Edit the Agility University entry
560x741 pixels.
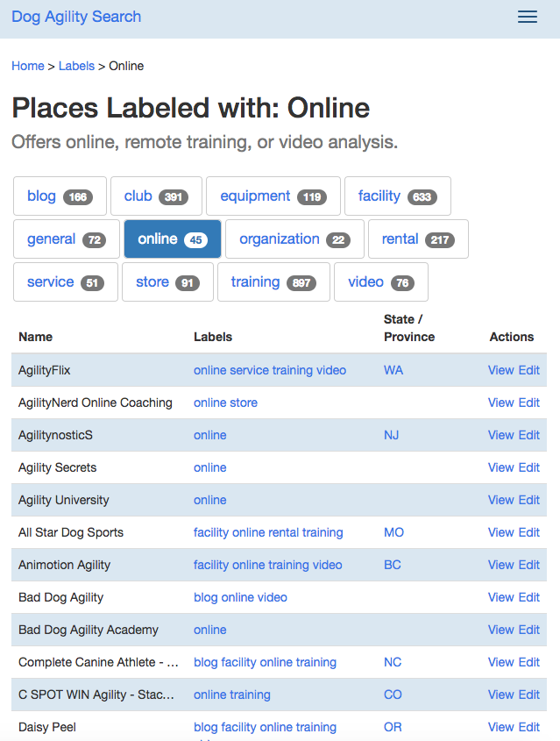click(528, 500)
